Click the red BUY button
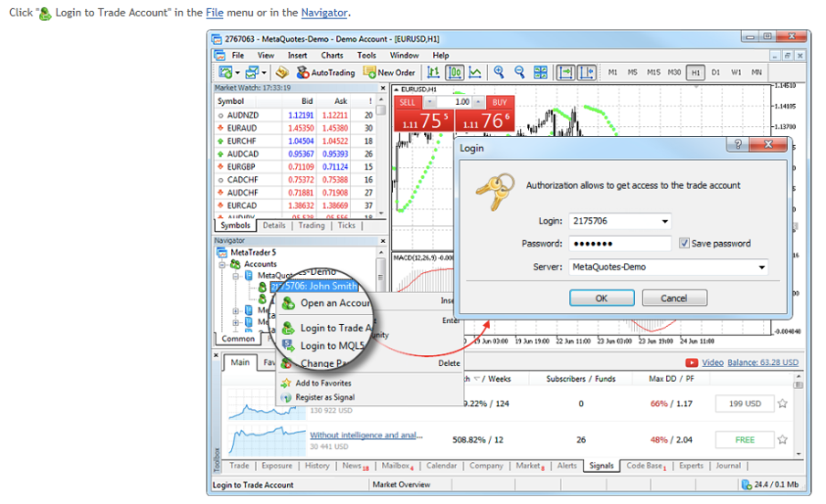The image size is (826, 504). 500,102
